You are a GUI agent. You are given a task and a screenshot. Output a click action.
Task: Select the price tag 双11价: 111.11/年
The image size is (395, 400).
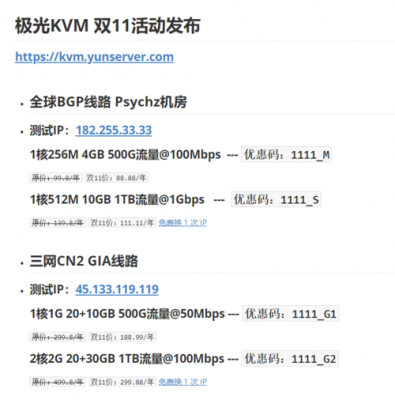tap(122, 222)
